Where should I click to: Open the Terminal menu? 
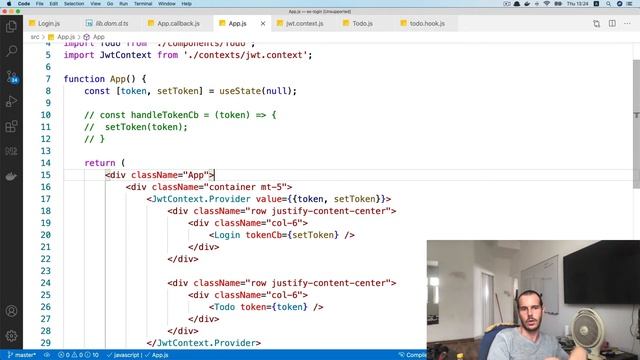pyautogui.click(x=143, y=4)
